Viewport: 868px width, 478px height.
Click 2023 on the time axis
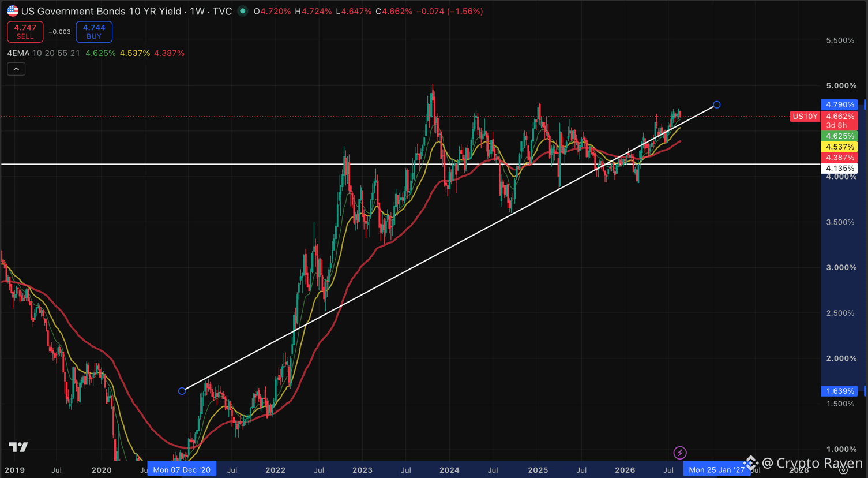coord(362,470)
